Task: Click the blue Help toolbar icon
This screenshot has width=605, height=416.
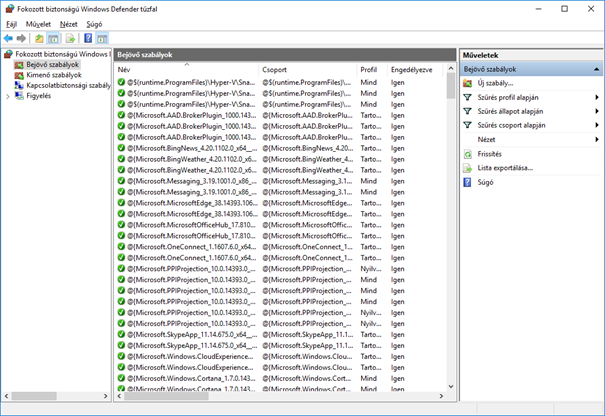Action: point(87,38)
